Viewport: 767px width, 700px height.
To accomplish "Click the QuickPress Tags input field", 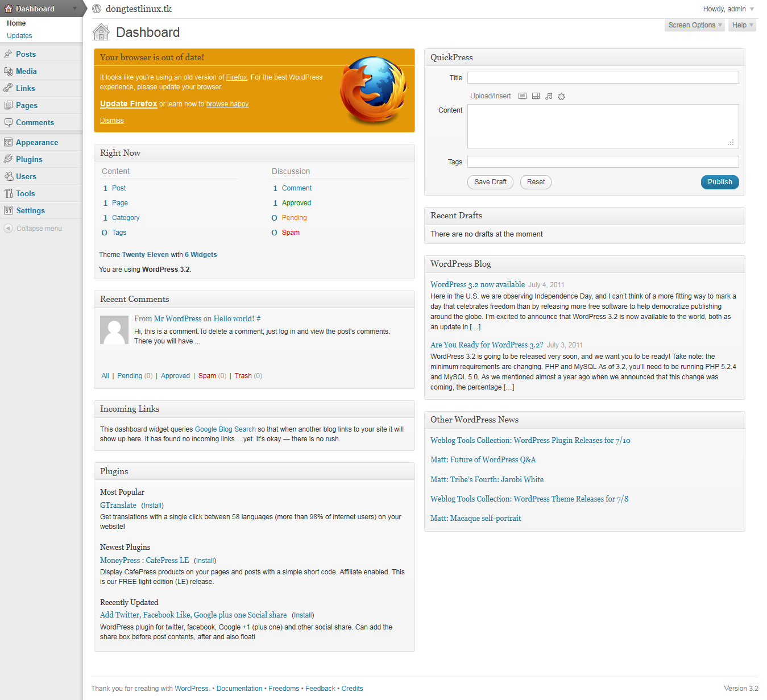I will pyautogui.click(x=603, y=161).
